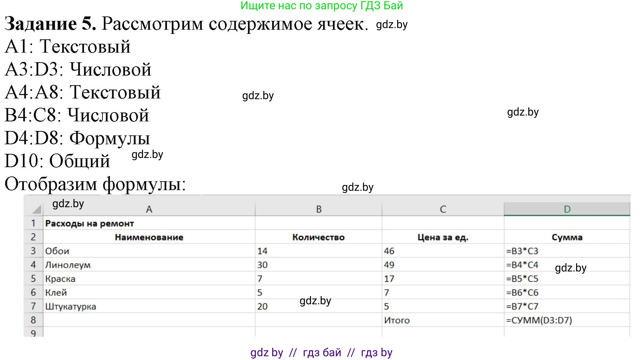
Task: Select row number 3
Action: click(33, 251)
